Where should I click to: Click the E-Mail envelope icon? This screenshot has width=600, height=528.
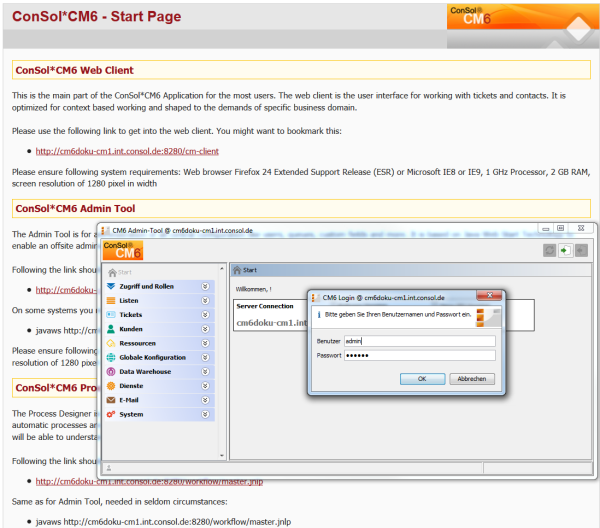point(111,400)
